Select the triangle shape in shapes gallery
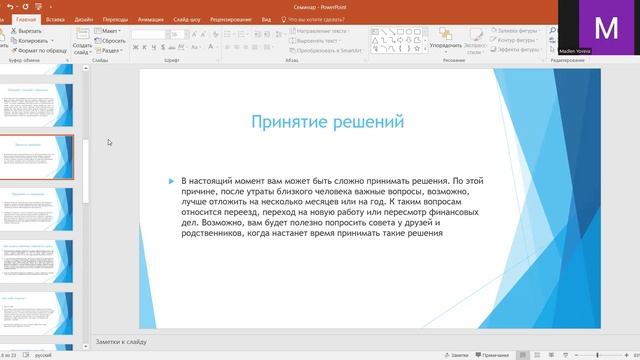 tap(375, 40)
